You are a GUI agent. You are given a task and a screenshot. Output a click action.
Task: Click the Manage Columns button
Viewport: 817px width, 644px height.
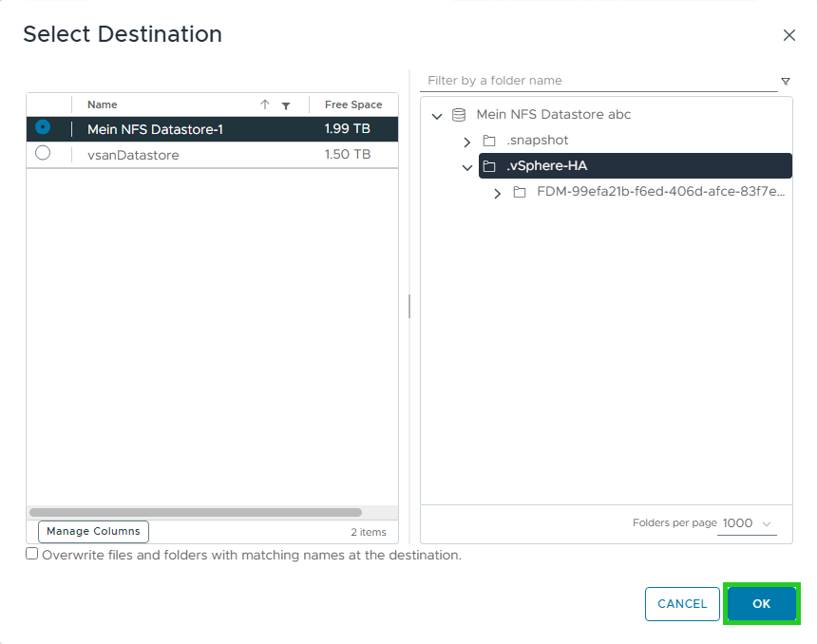(x=93, y=532)
